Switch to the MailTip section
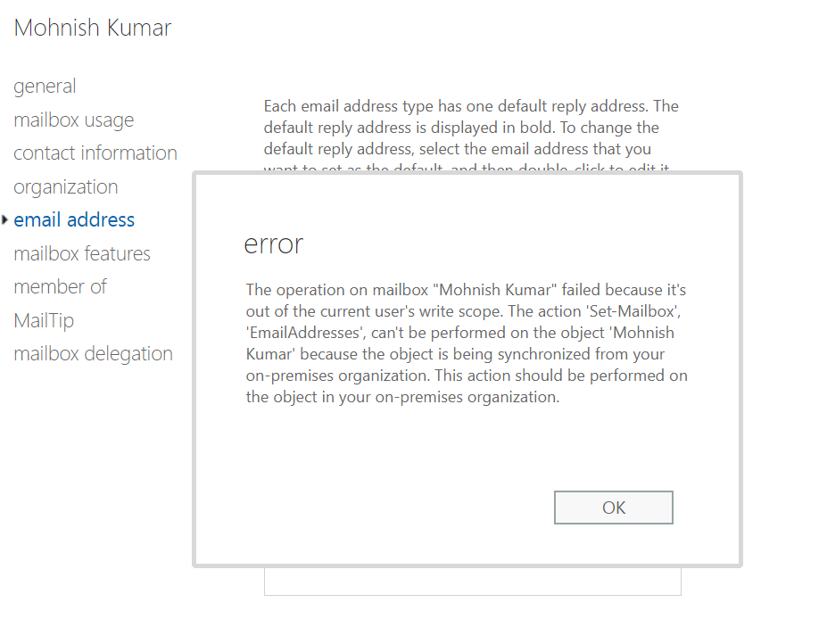The width and height of the screenshot is (827, 644). [44, 320]
